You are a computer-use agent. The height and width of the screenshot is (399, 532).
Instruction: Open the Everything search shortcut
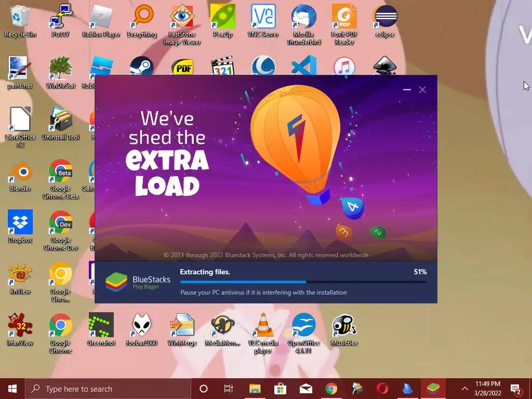coord(141,21)
